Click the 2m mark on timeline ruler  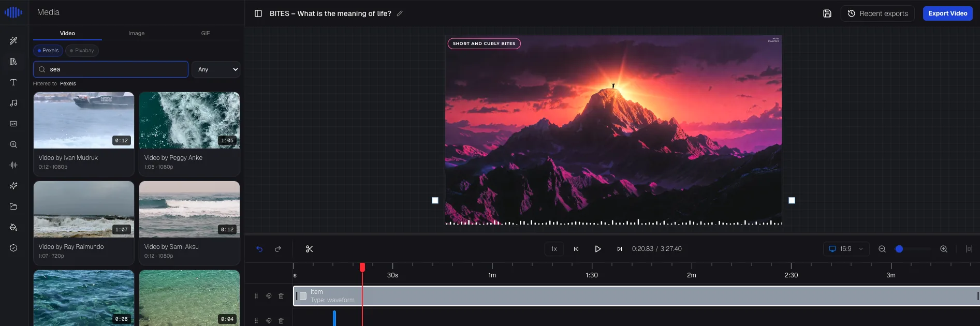692,275
